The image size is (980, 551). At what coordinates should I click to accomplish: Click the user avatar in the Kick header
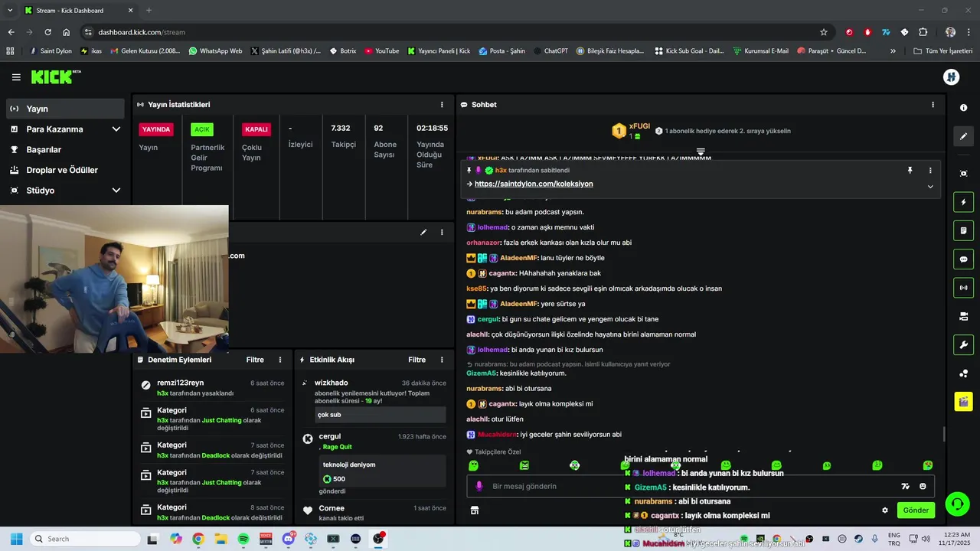pyautogui.click(x=952, y=77)
